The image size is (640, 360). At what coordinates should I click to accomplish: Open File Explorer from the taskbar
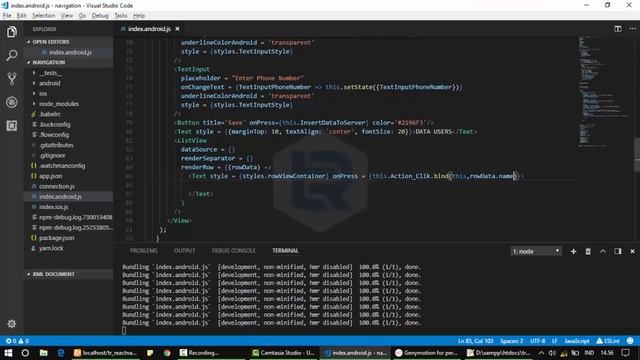tap(43, 353)
